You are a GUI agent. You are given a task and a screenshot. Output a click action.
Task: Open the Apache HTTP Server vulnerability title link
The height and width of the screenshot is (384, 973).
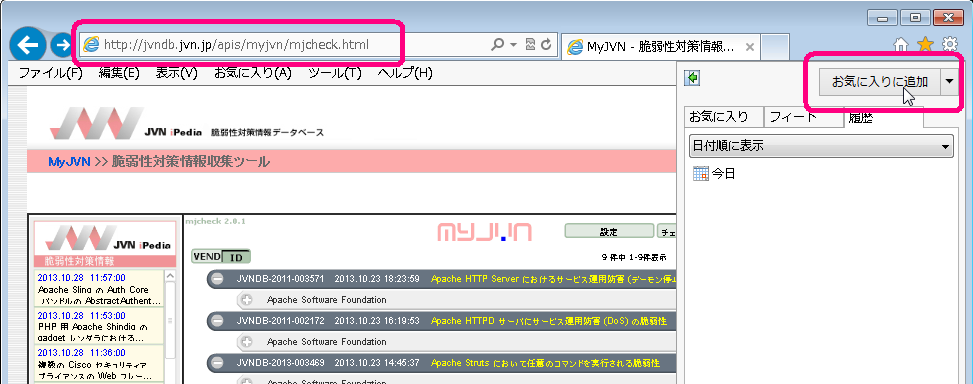(x=553, y=279)
